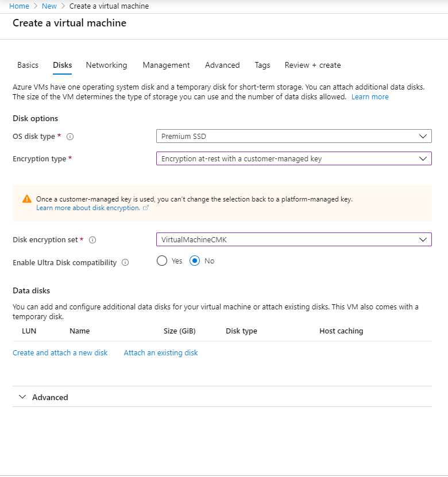
Task: Open the Review + create tab
Action: click(312, 65)
